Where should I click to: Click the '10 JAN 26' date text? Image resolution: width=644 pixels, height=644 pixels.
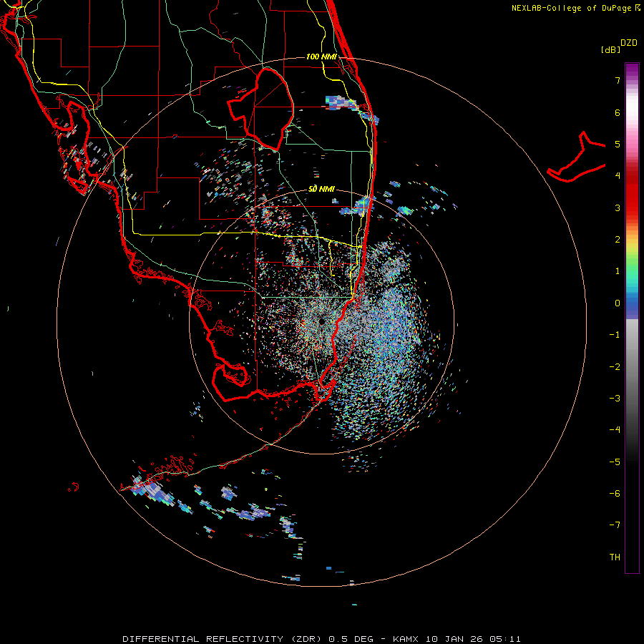(x=454, y=639)
